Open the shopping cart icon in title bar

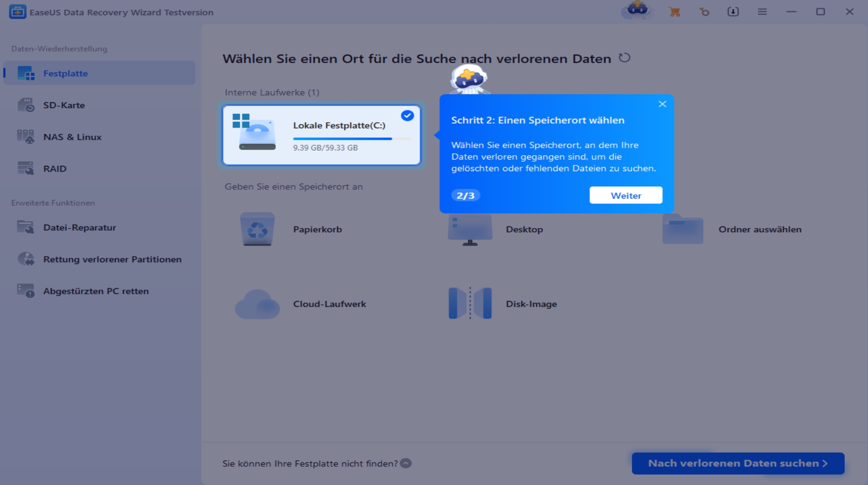(x=674, y=12)
